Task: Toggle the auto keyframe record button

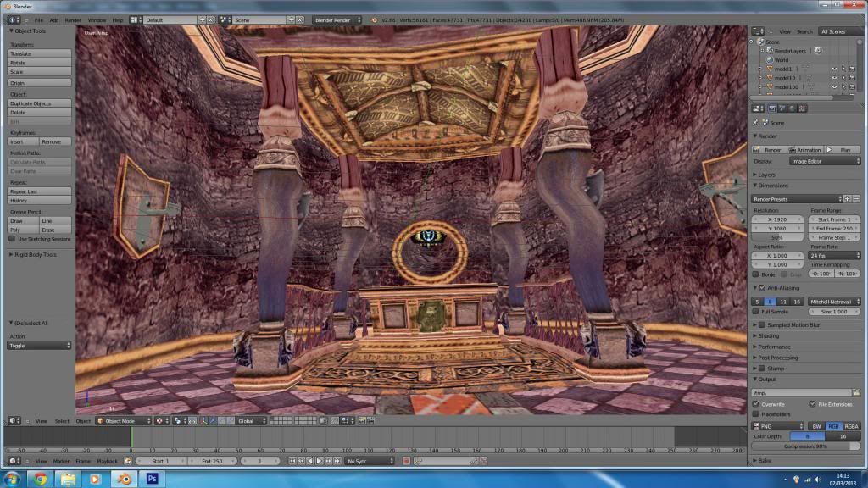Action: [x=406, y=461]
